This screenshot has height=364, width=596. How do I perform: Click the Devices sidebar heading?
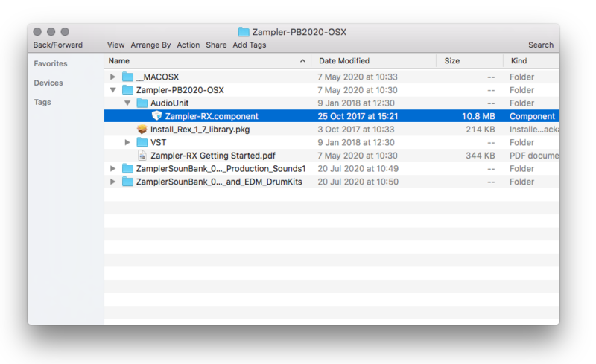tap(48, 83)
